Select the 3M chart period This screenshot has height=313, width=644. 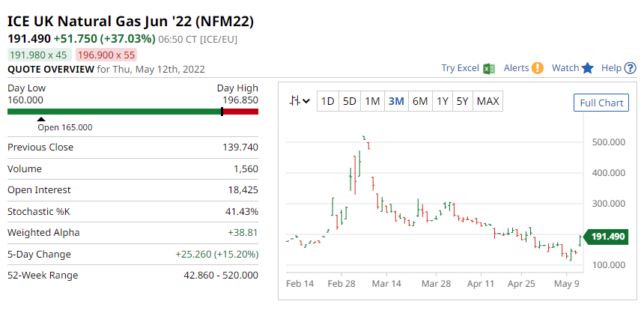pyautogui.click(x=396, y=101)
